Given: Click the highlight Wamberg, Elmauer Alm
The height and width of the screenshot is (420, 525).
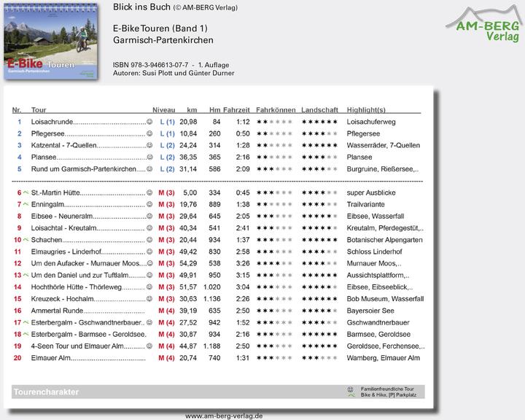Looking at the screenshot, I should (x=383, y=358).
